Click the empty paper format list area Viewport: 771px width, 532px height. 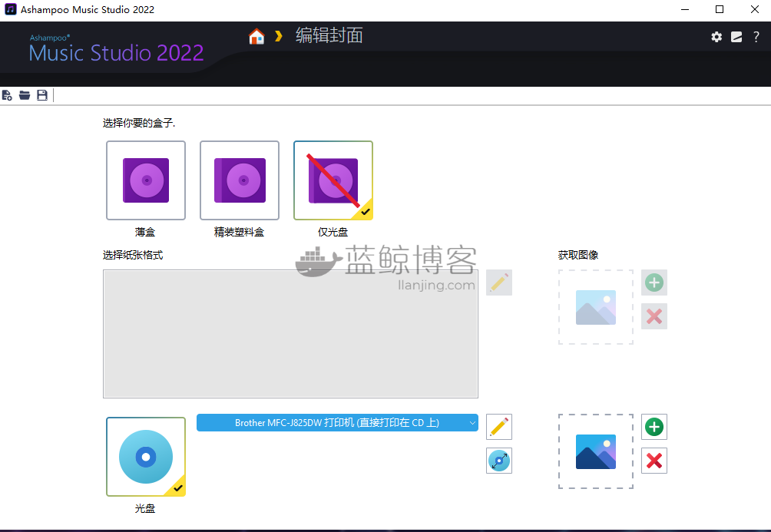coord(290,333)
